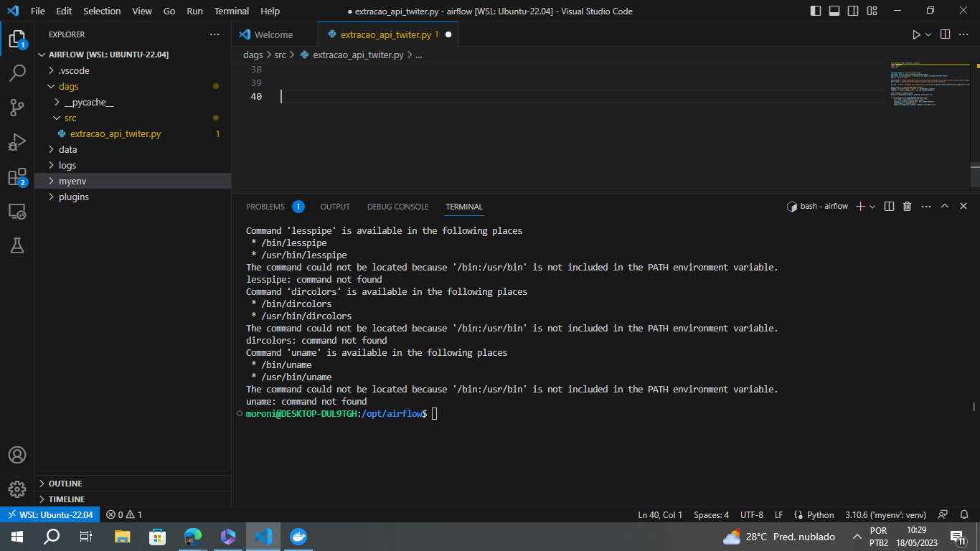Open the Selection menu
This screenshot has height=551, width=980.
click(x=102, y=11)
